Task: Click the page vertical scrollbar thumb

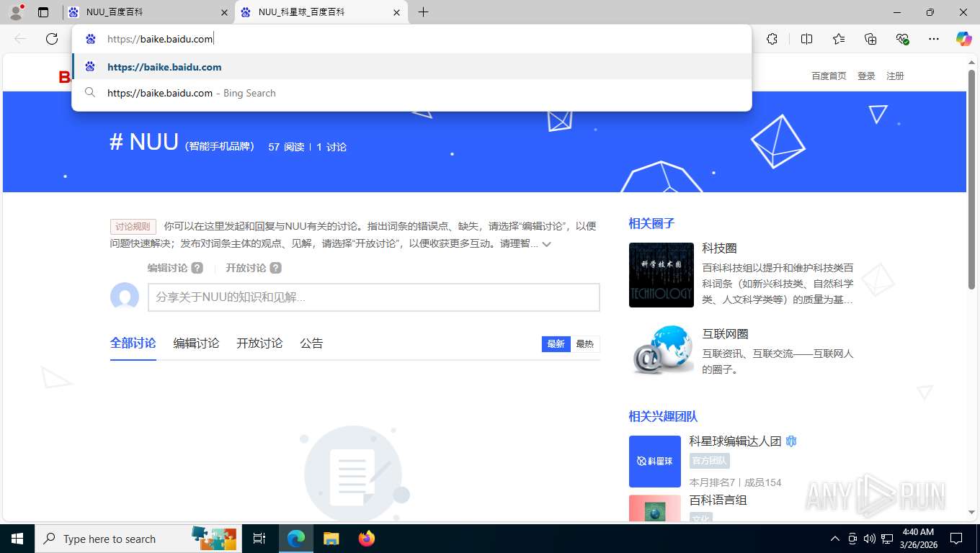Action: tap(972, 180)
